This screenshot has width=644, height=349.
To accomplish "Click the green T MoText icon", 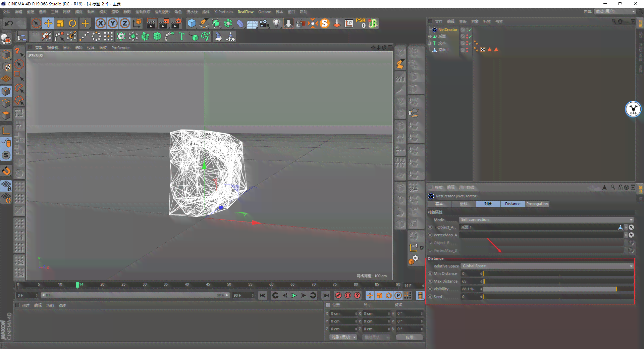I will 181,36.
